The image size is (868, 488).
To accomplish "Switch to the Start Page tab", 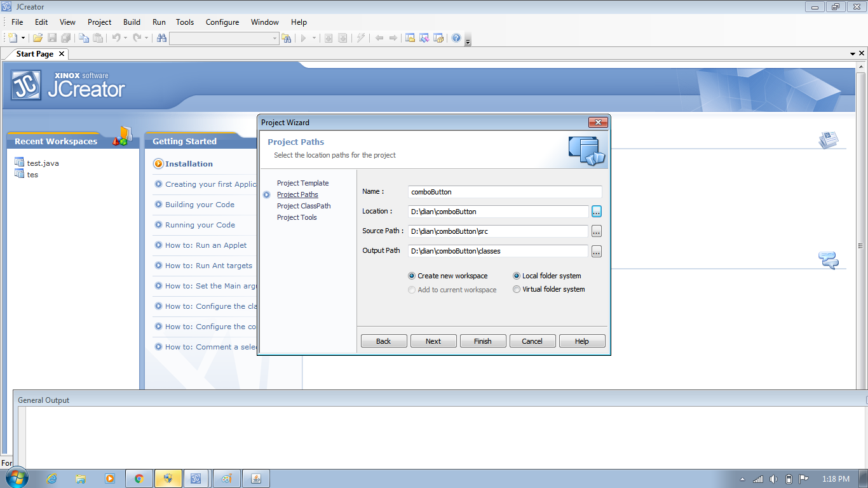I will coord(33,54).
